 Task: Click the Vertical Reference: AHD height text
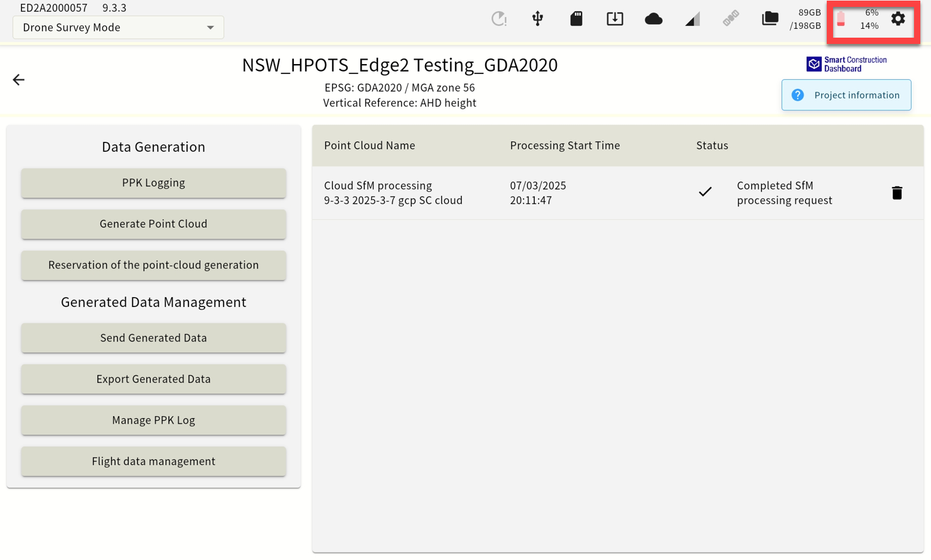(399, 103)
